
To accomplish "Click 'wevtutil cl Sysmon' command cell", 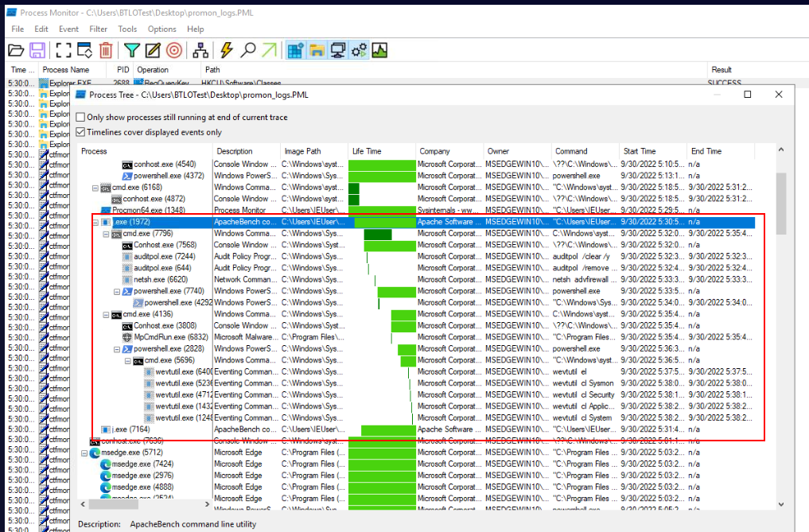I will pyautogui.click(x=583, y=383).
